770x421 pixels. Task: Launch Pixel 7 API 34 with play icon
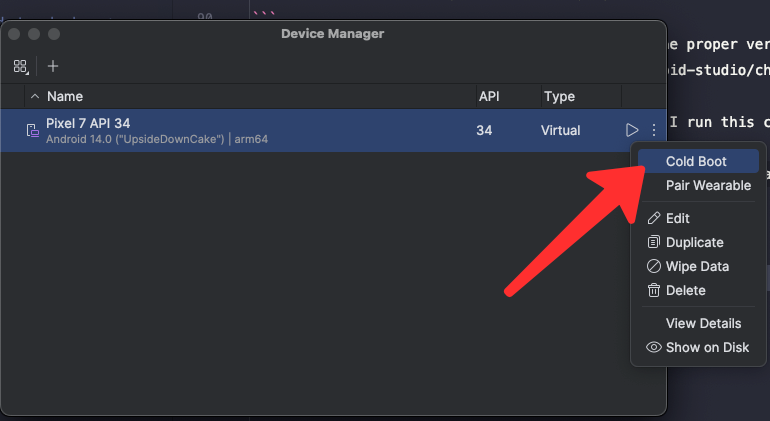tap(632, 130)
